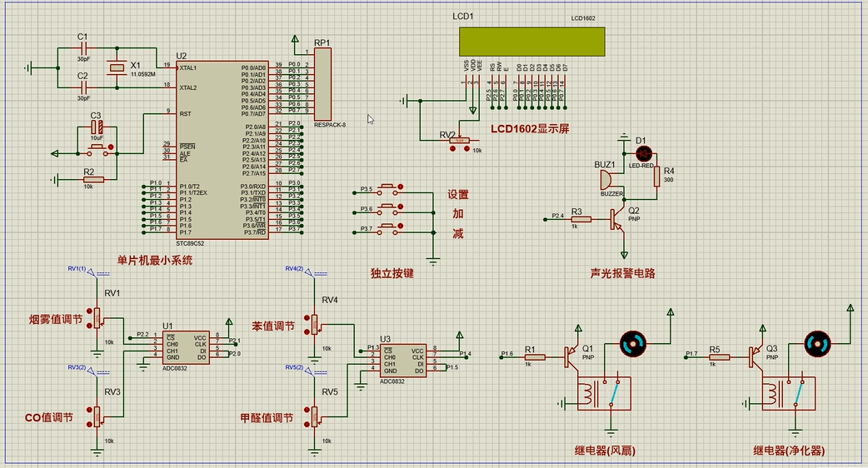Select the D1 red LED
The height and width of the screenshot is (468, 868).
pos(642,153)
